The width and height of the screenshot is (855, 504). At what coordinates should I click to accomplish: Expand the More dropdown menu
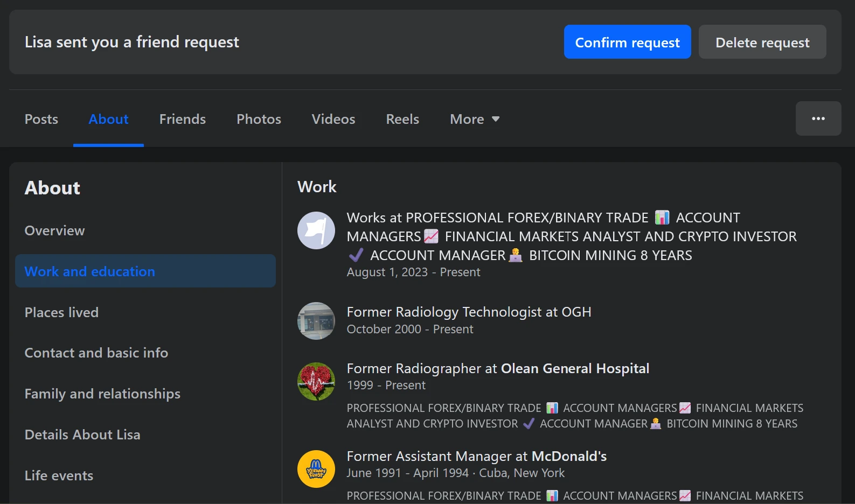click(475, 119)
